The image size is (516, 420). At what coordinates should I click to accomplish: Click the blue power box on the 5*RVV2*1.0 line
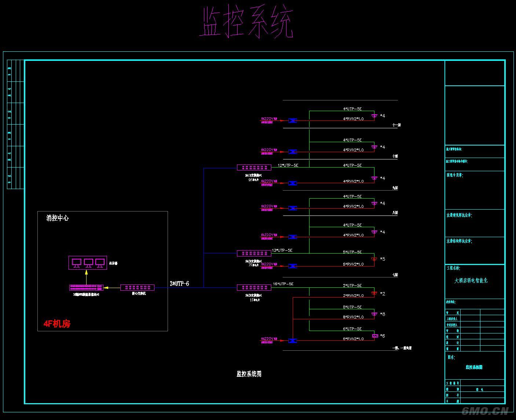292,266
